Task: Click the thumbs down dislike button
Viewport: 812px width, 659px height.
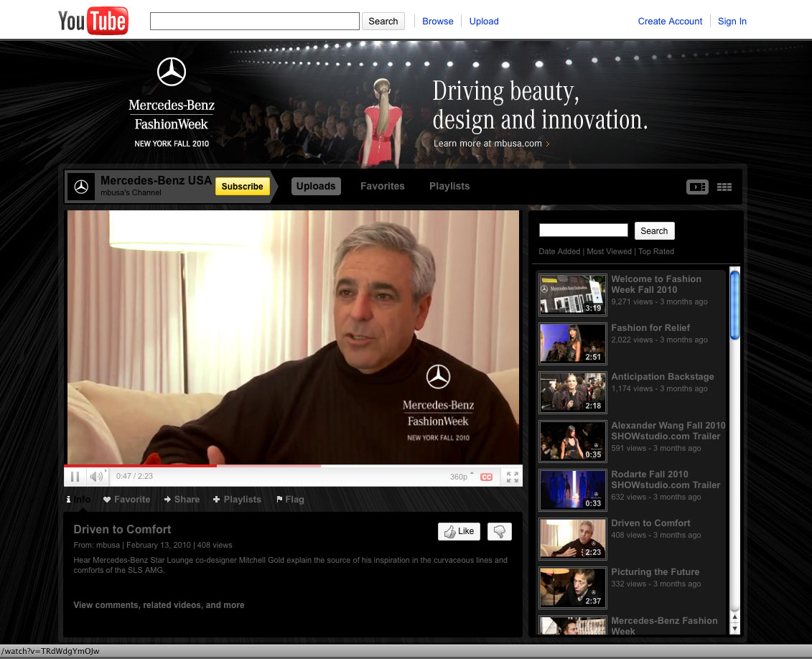Action: pos(499,531)
